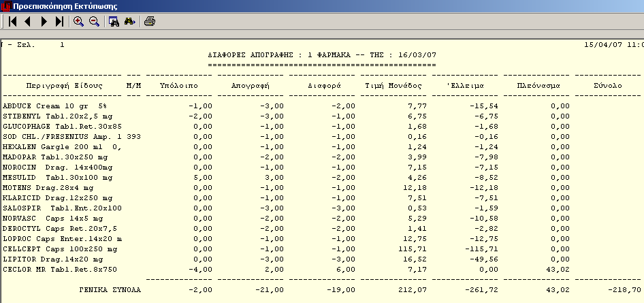
Task: Click the 'Σύνολο' column header
Action: click(607, 86)
